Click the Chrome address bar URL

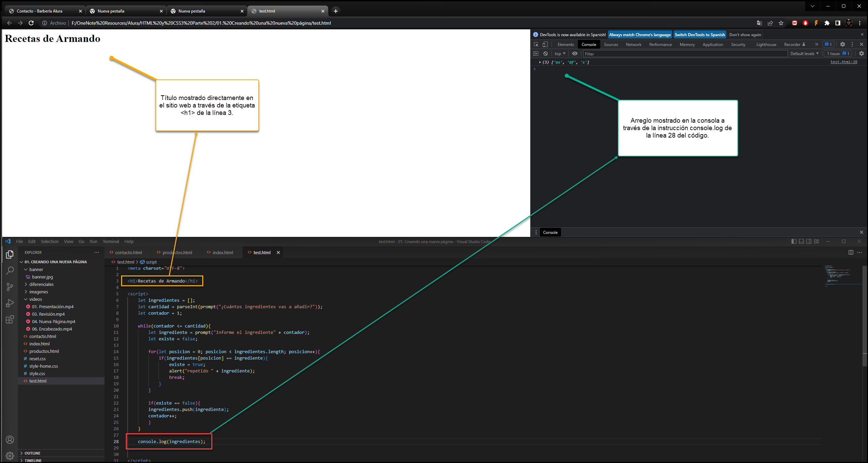(201, 23)
